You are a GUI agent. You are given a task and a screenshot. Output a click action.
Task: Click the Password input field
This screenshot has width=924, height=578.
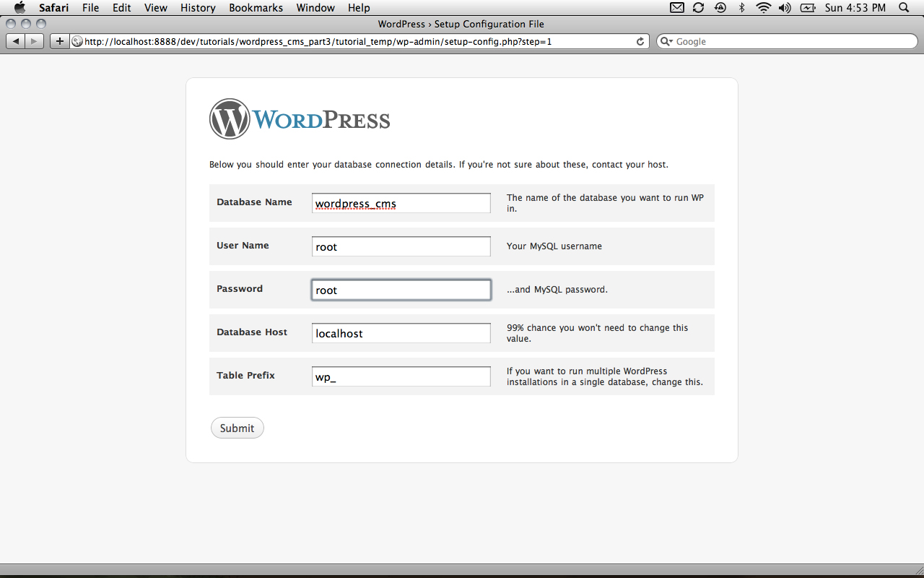[x=401, y=290]
